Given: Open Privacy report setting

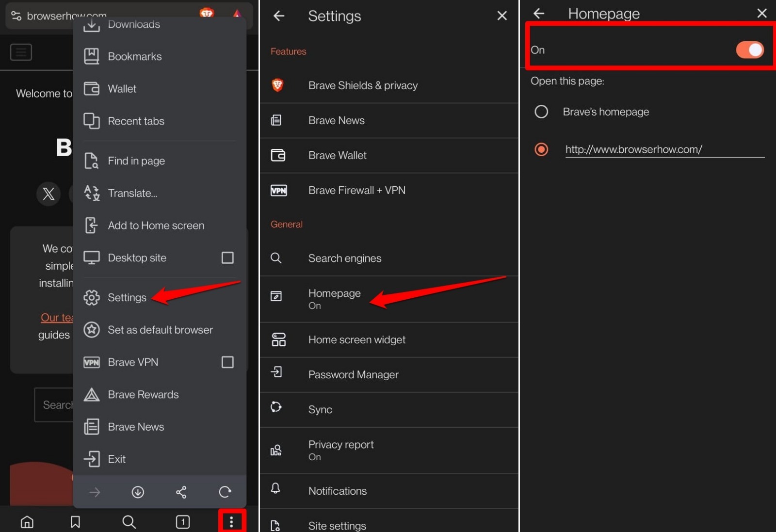Looking at the screenshot, I should (389, 450).
